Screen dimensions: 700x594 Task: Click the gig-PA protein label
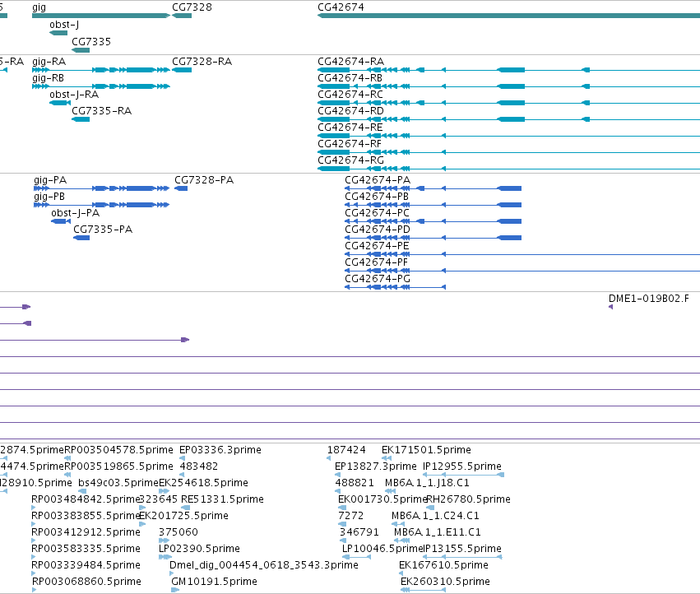(x=50, y=180)
